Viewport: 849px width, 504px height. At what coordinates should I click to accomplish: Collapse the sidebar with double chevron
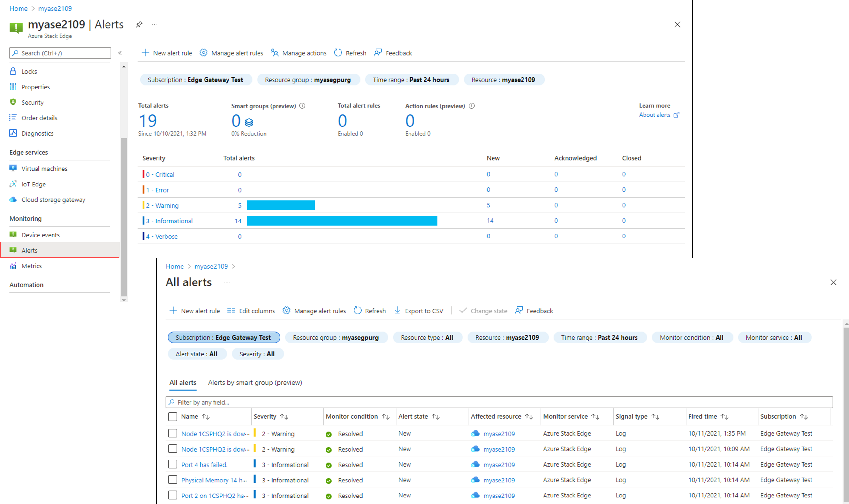[120, 53]
